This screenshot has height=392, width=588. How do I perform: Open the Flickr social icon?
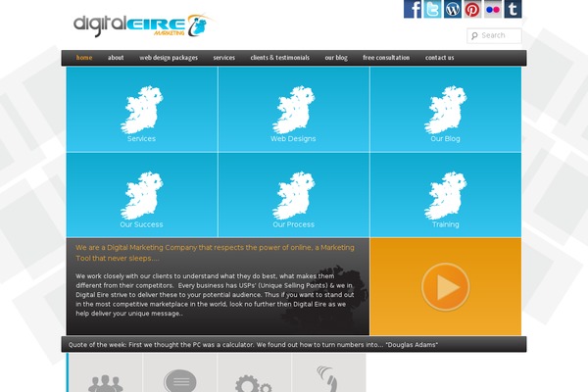click(493, 9)
